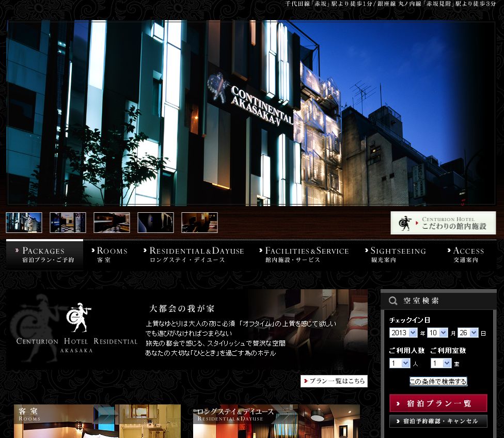Open the Rooms 客室 menu item
Screen dimensions: 504x438
click(109, 255)
